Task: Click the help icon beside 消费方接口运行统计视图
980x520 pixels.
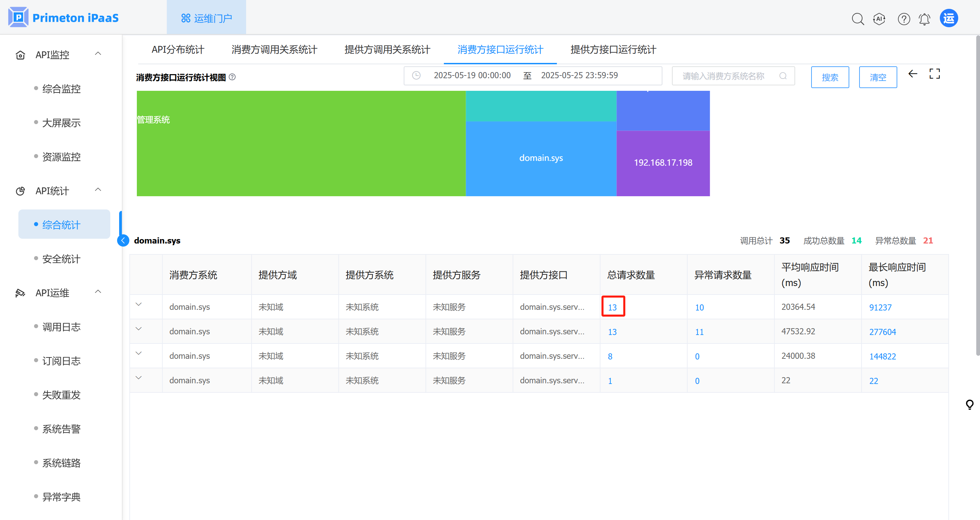Action: pyautogui.click(x=232, y=77)
